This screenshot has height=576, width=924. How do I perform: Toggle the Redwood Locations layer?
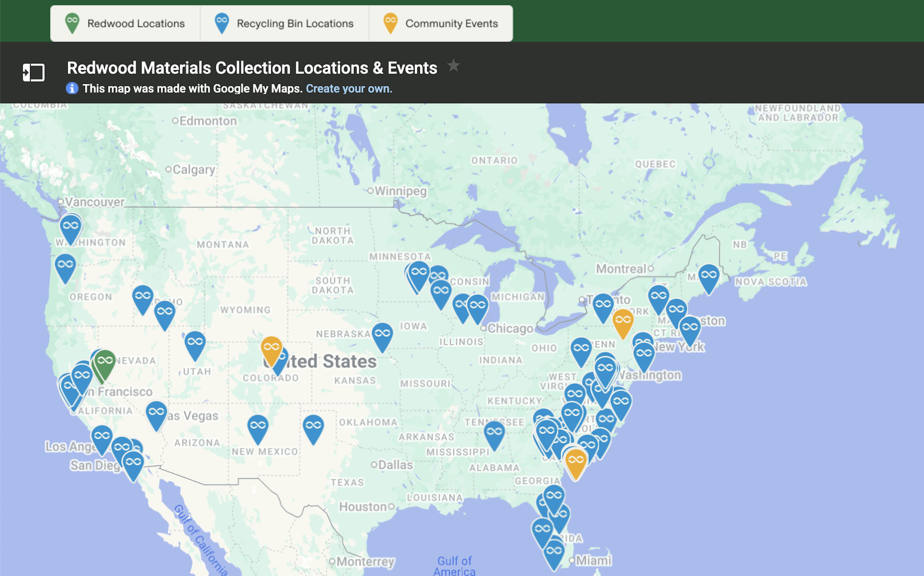pos(125,23)
